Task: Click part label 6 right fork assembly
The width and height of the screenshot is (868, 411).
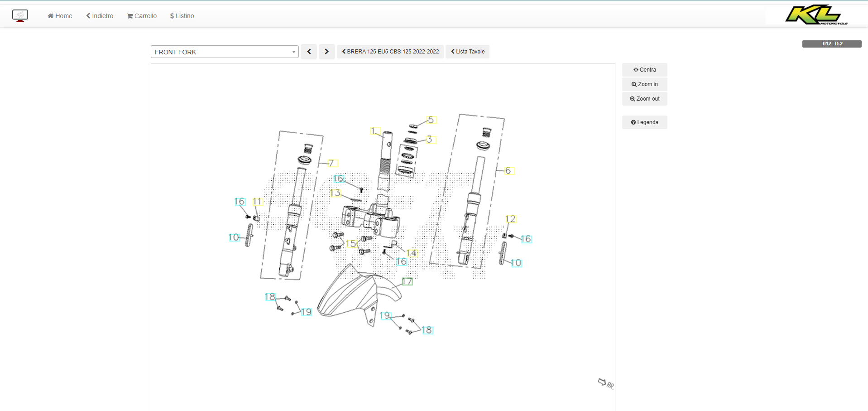Action: [x=508, y=171]
